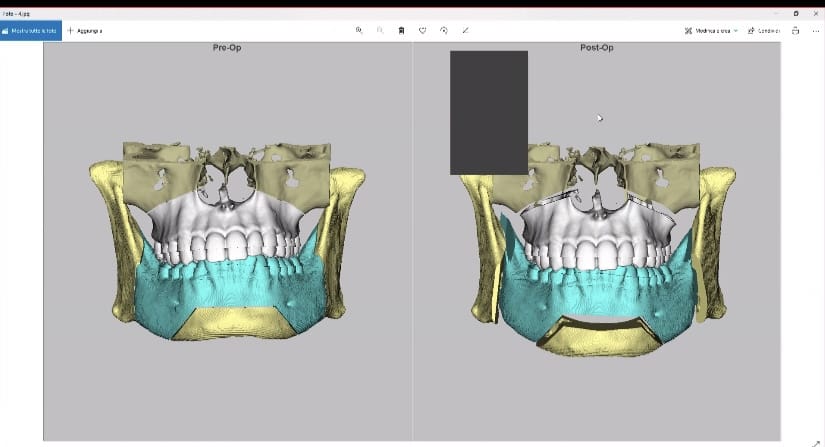Click the 'Post-Op' heading label
The width and height of the screenshot is (825, 447).
pos(596,48)
